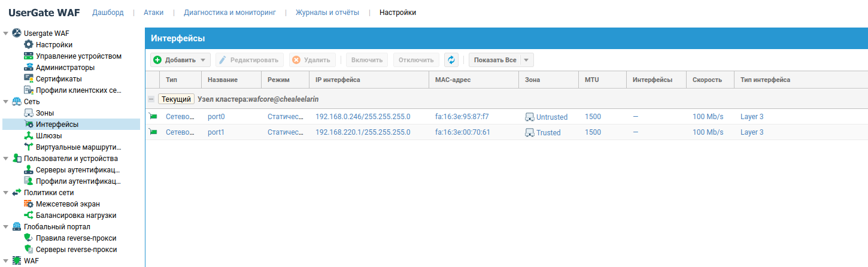
Task: Open Журналы и отчёты tab
Action: coord(327,12)
